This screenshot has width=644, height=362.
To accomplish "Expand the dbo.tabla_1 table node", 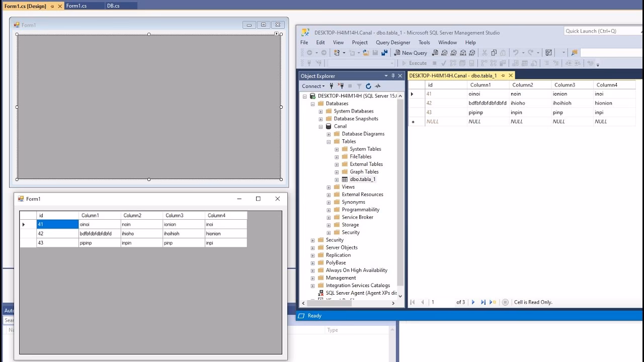I will coord(337,179).
